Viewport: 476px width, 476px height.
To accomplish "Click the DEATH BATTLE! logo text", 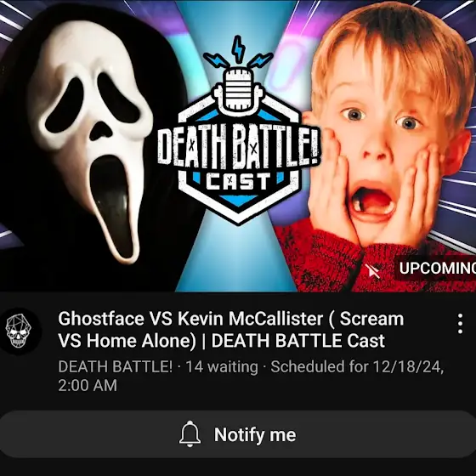I will click(238, 147).
